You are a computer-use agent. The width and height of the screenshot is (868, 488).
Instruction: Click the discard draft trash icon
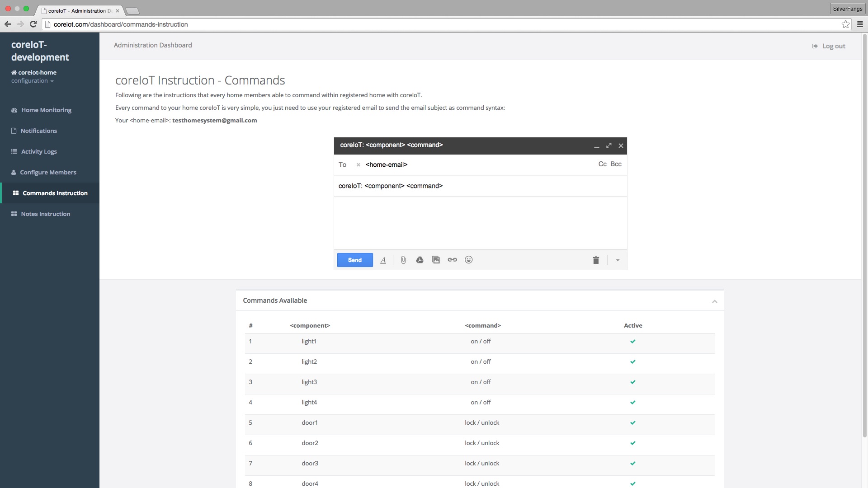[x=596, y=260]
